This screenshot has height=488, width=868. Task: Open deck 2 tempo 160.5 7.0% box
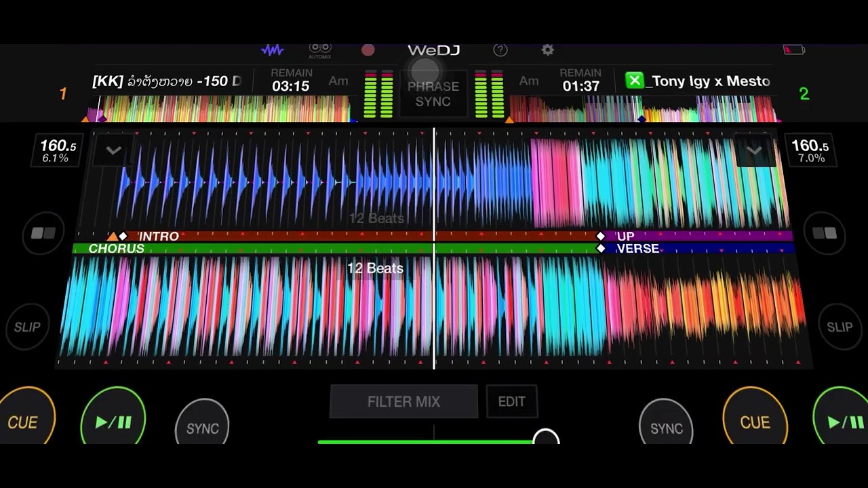(x=810, y=150)
